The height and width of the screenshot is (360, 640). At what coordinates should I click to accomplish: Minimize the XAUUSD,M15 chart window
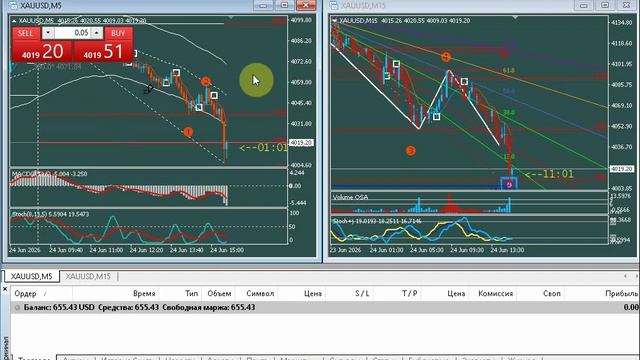tap(584, 5)
